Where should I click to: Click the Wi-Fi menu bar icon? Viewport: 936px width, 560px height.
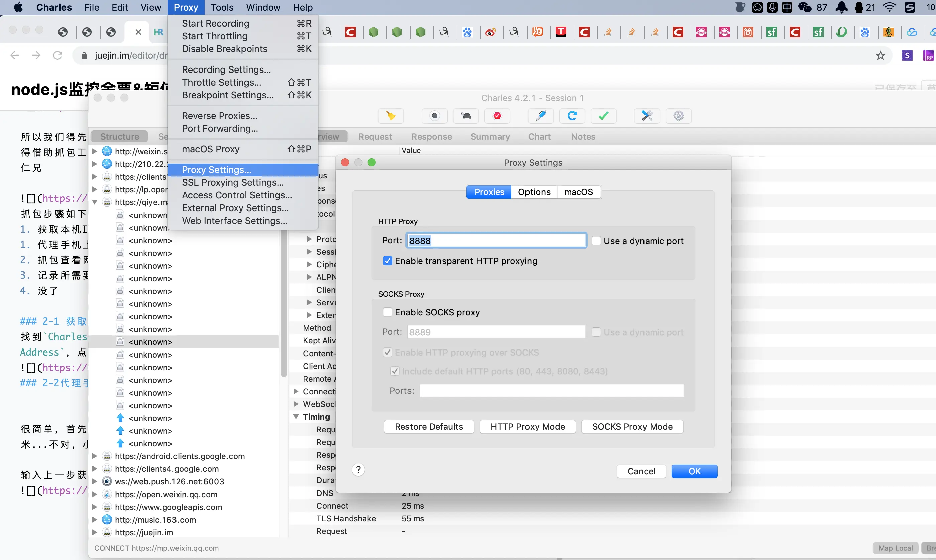pyautogui.click(x=889, y=8)
